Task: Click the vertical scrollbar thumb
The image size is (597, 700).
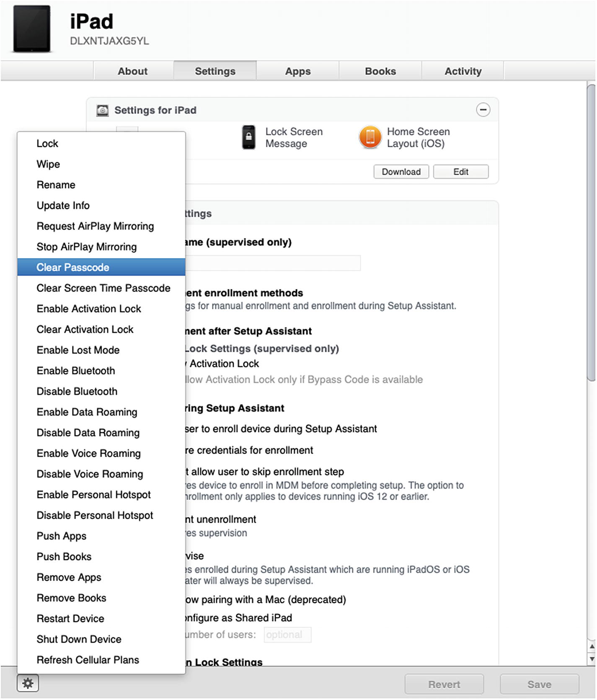Action: tap(591, 232)
